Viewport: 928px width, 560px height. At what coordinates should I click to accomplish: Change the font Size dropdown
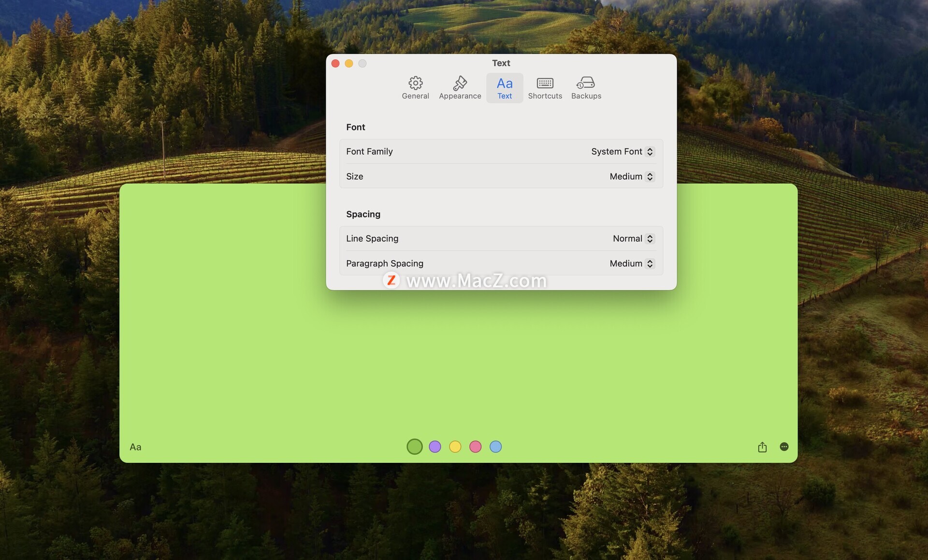632,177
